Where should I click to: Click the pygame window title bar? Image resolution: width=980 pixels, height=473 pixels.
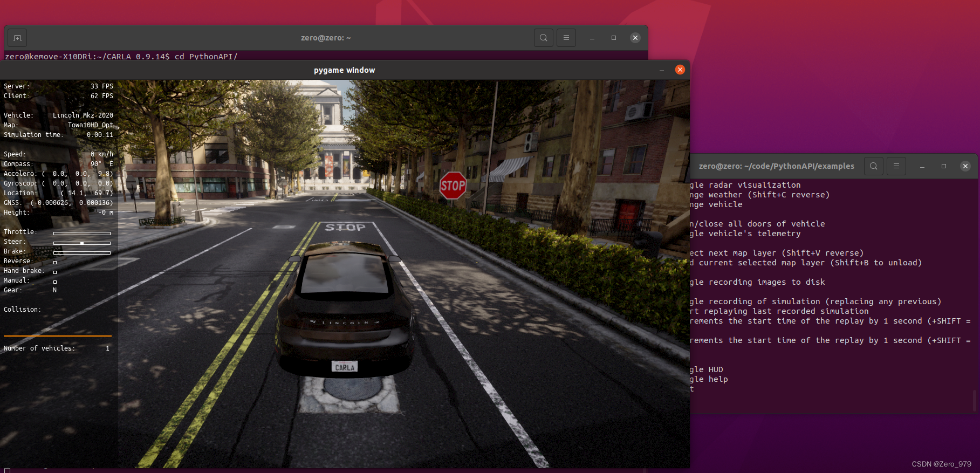pyautogui.click(x=344, y=70)
